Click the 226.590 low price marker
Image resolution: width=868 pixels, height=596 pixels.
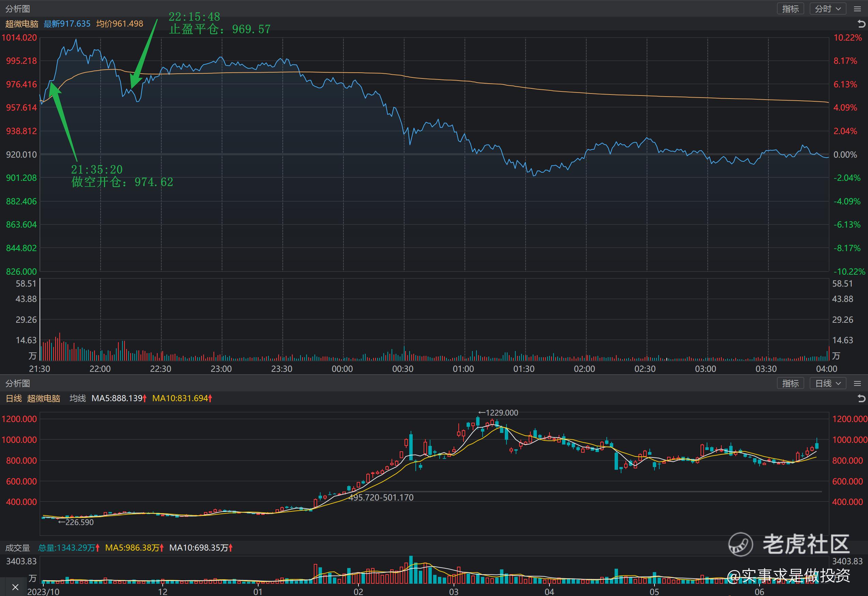76,522
